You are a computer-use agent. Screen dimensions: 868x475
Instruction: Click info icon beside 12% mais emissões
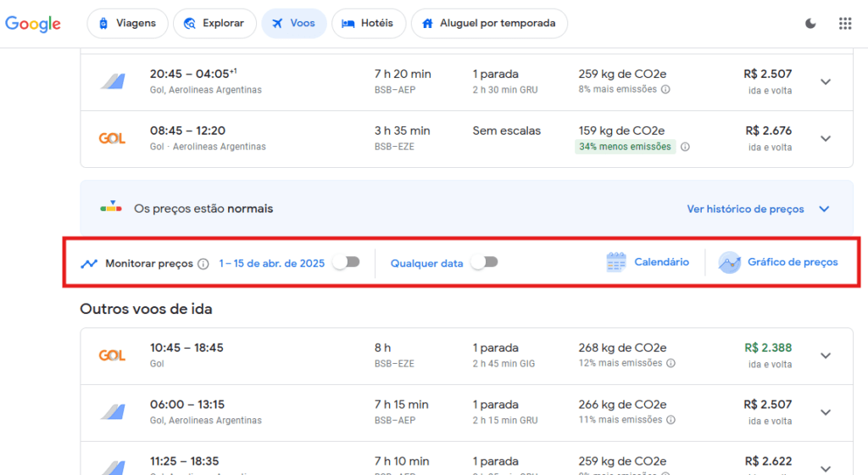670,363
